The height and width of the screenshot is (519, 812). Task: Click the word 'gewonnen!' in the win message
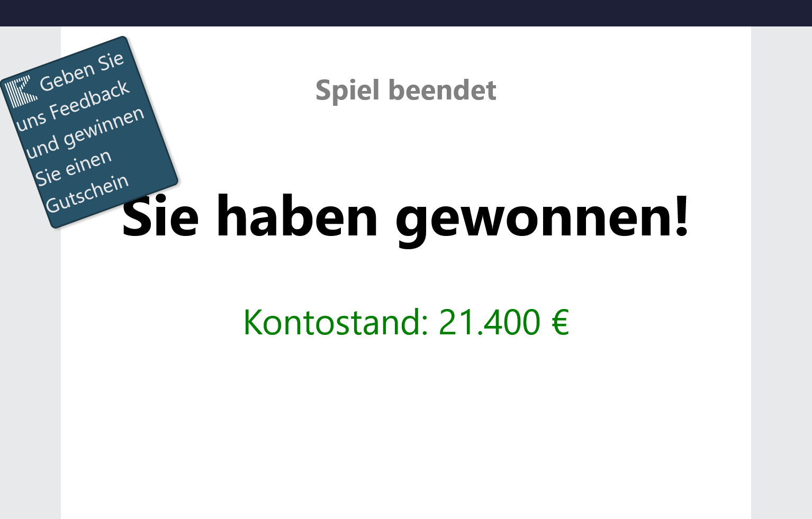(x=543, y=217)
